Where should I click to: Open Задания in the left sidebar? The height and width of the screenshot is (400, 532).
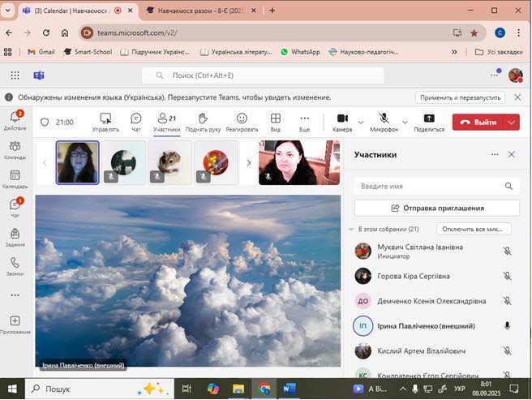[x=15, y=236]
